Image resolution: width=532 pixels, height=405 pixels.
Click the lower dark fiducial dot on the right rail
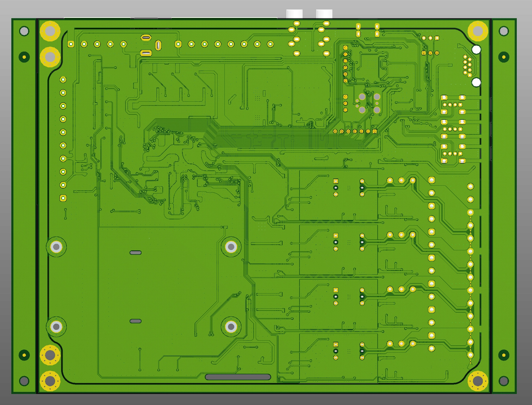[504, 355]
